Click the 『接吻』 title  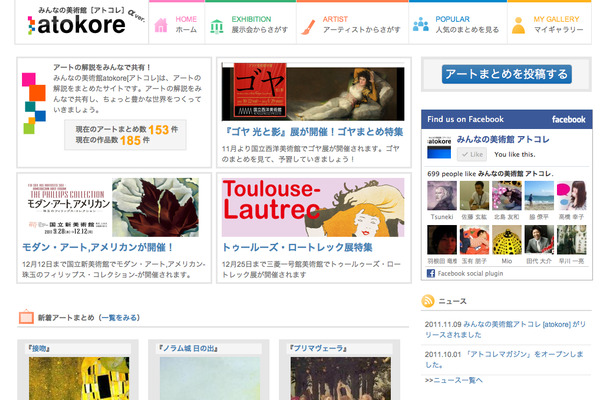click(x=39, y=348)
